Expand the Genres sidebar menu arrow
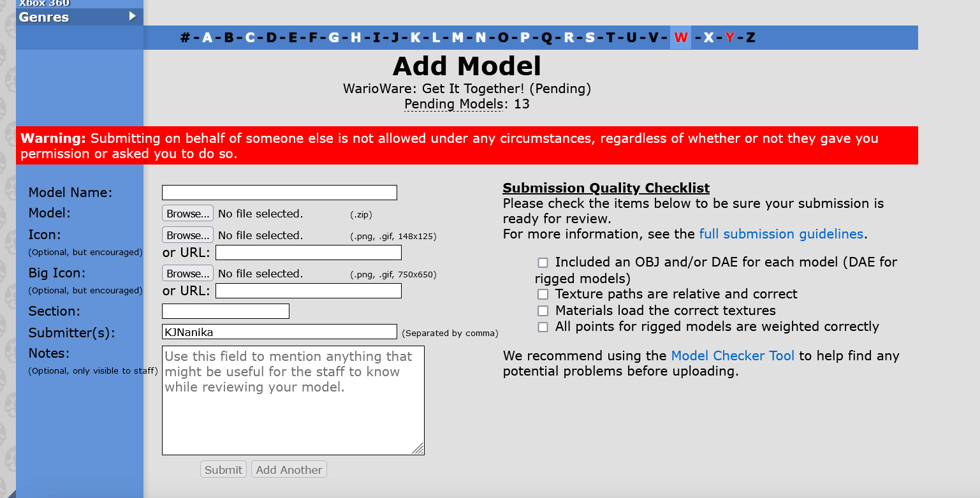The image size is (980, 498). point(133,16)
